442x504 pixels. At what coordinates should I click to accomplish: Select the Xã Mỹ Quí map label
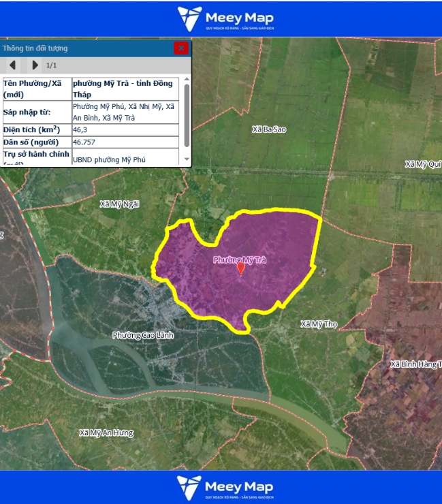pyautogui.click(x=422, y=164)
